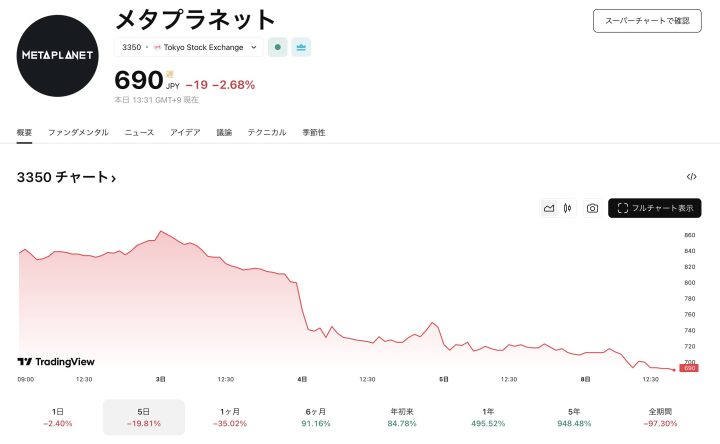720x444 pixels.
Task: Choose the 1年 time range
Action: (488, 417)
